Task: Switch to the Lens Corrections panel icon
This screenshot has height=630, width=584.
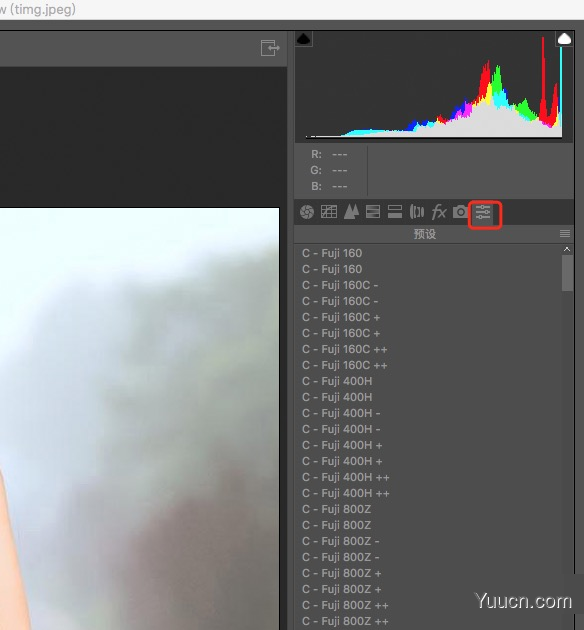Action: pyautogui.click(x=417, y=211)
